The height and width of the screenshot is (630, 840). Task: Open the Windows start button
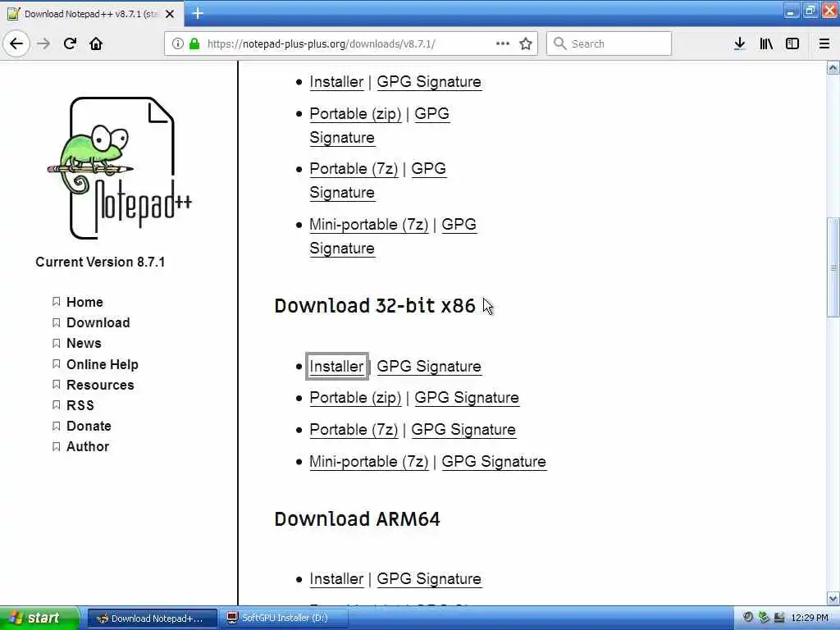pos(39,618)
